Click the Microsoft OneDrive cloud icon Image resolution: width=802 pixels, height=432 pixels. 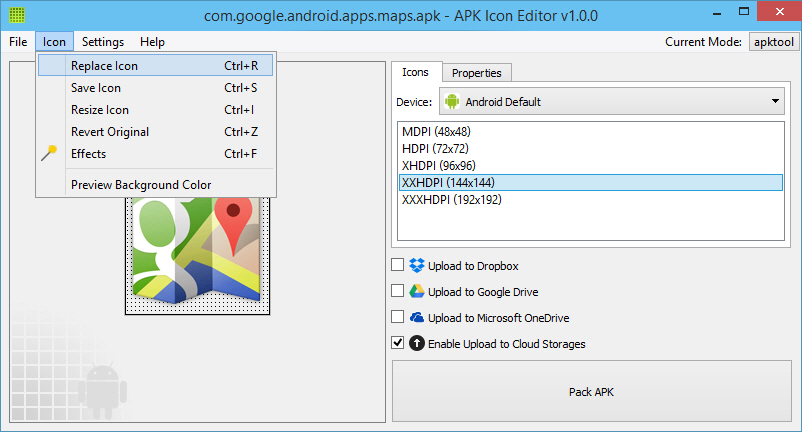pos(417,318)
